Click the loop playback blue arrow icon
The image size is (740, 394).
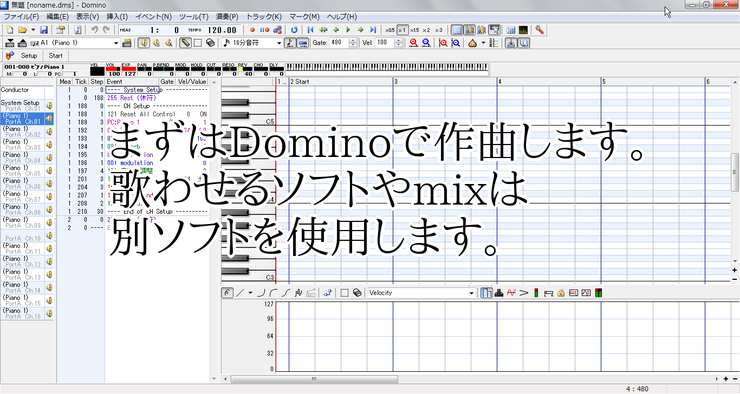click(x=294, y=30)
